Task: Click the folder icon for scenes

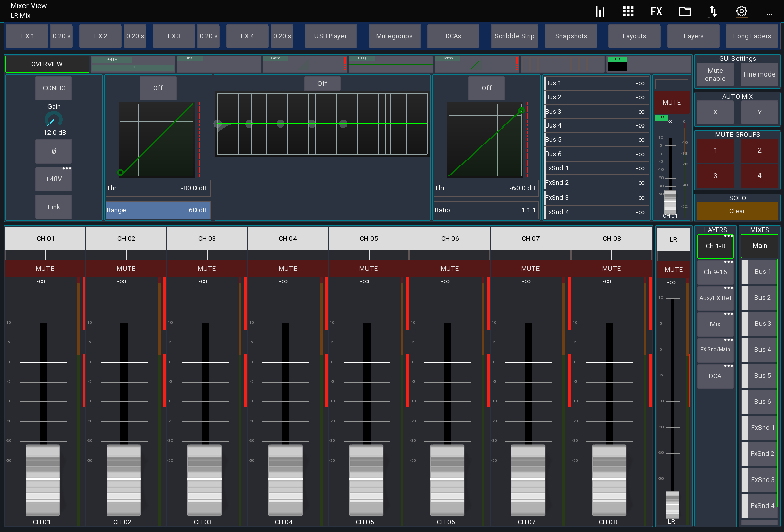Action: [685, 11]
